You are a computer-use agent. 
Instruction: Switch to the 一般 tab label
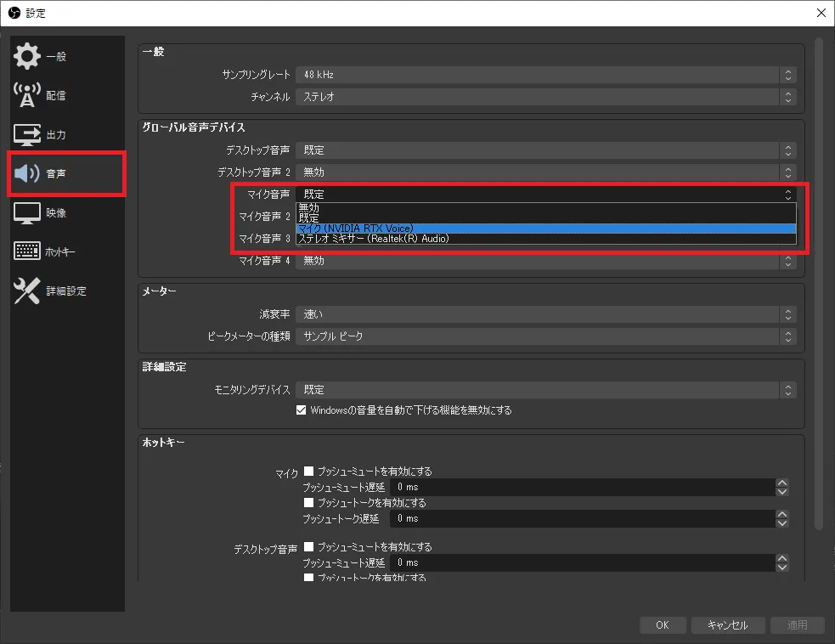tap(56, 56)
